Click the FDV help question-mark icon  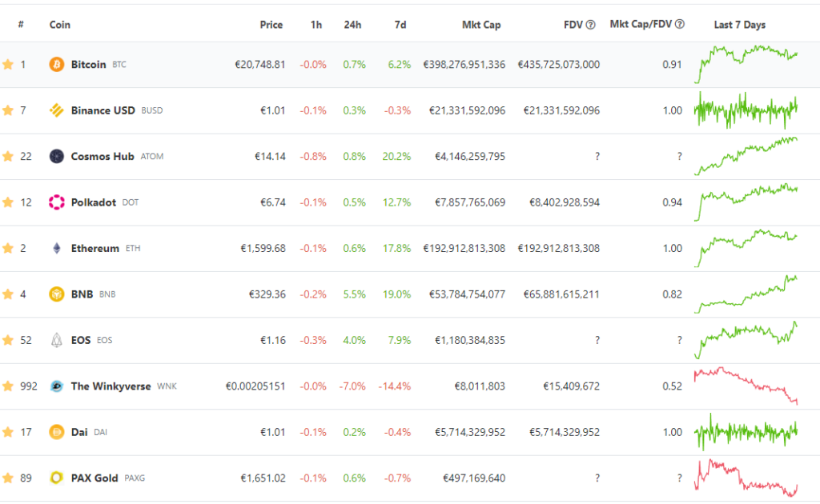point(590,25)
